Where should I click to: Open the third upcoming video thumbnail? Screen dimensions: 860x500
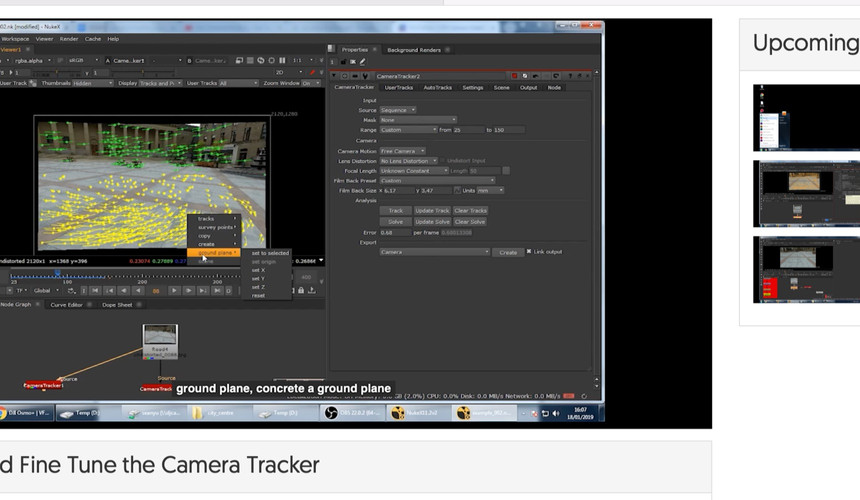806,269
